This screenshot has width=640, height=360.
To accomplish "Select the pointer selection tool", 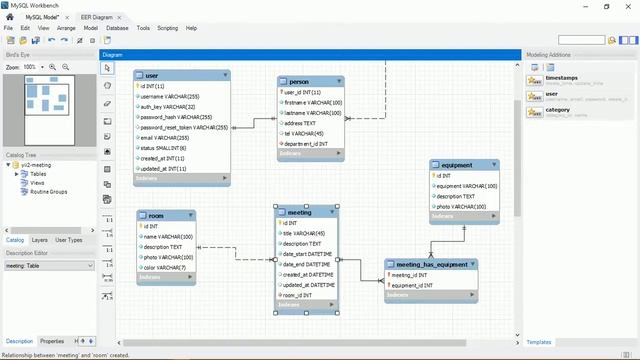I will [107, 68].
